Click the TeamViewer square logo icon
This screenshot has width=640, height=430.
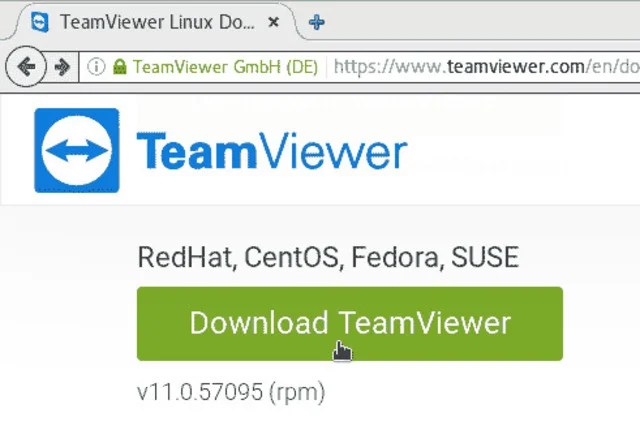coord(77,150)
